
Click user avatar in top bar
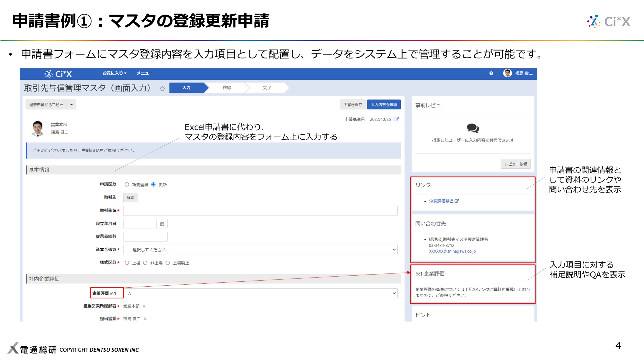coord(507,73)
